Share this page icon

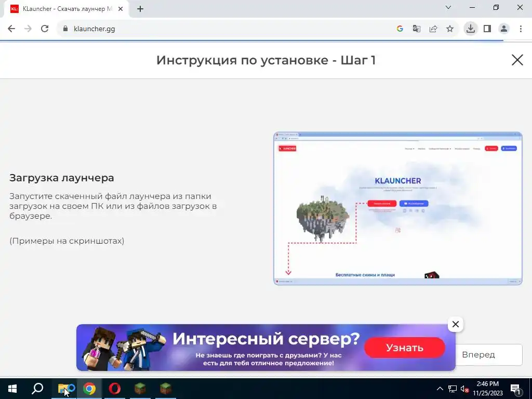coord(433,29)
